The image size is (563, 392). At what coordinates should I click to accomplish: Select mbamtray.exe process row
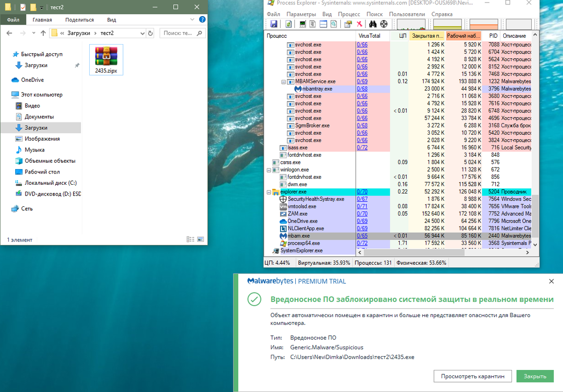pos(397,89)
